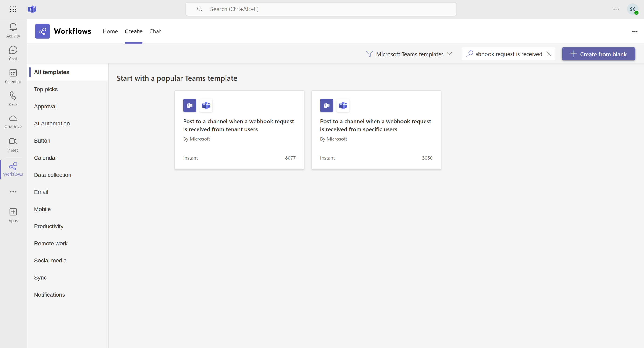Open the Chat panel from sidebar
The height and width of the screenshot is (348, 644).
13,53
